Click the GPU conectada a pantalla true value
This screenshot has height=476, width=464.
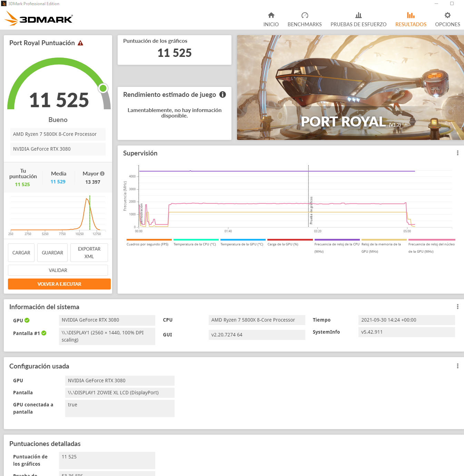pyautogui.click(x=120, y=408)
